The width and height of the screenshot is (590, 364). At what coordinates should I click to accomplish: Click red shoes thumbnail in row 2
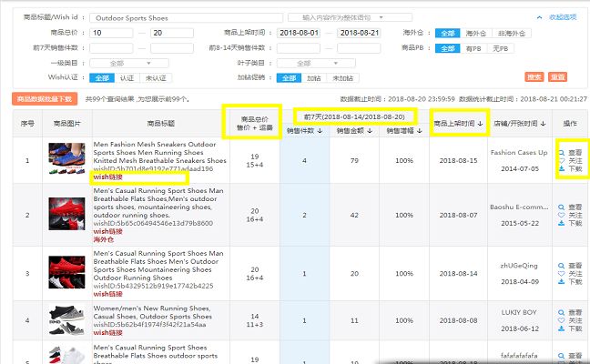tap(67, 214)
